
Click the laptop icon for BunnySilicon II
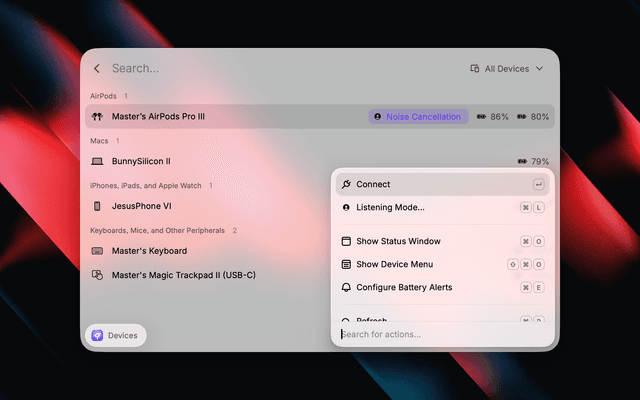point(97,162)
